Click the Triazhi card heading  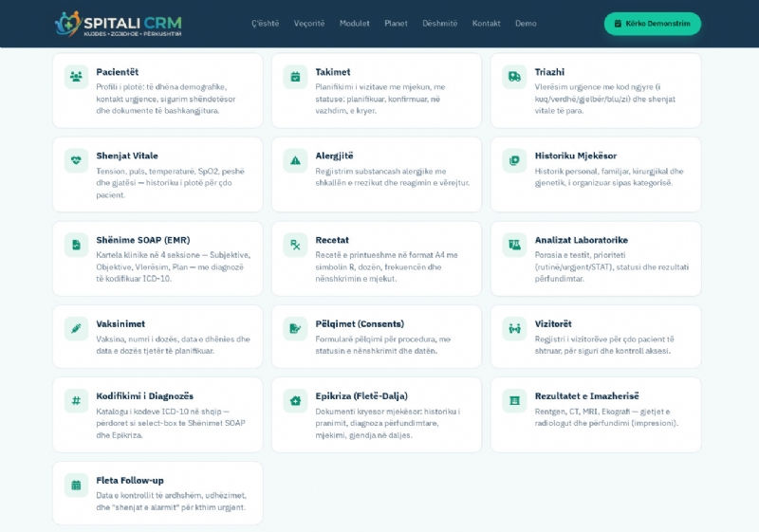coord(549,72)
